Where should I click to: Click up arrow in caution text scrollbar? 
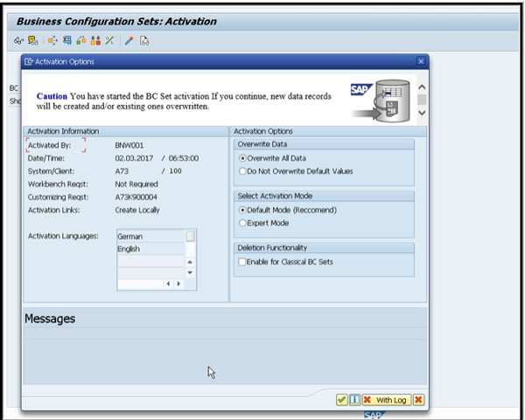(x=422, y=87)
